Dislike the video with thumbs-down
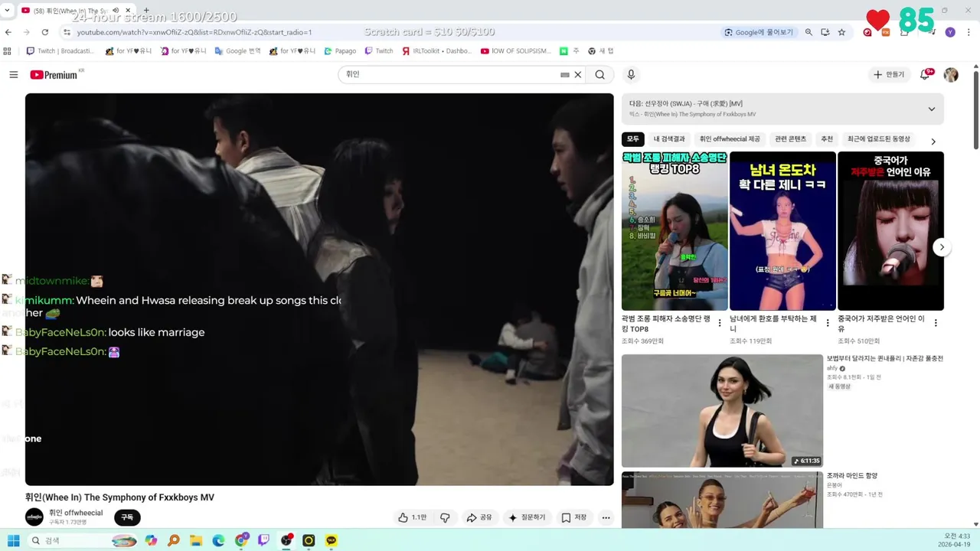Viewport: 980px width, 551px height. [445, 517]
